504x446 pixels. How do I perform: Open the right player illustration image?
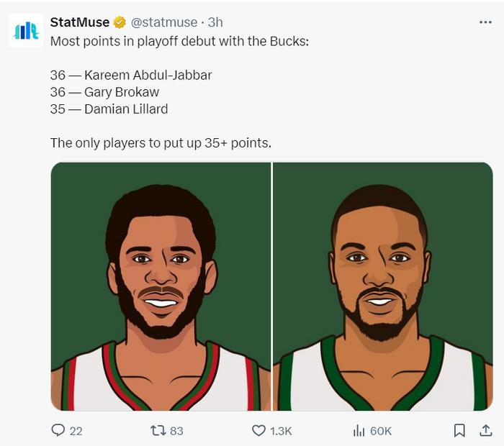[x=382, y=286]
